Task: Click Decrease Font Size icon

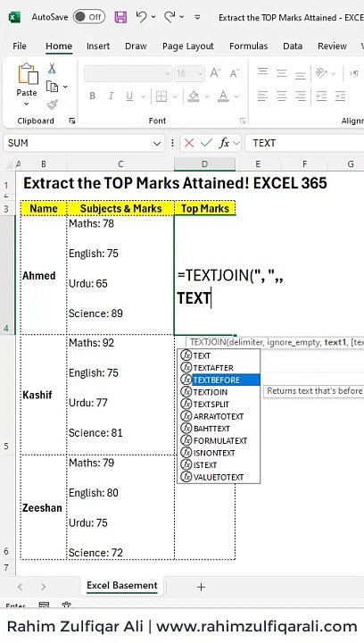Action: point(235,73)
